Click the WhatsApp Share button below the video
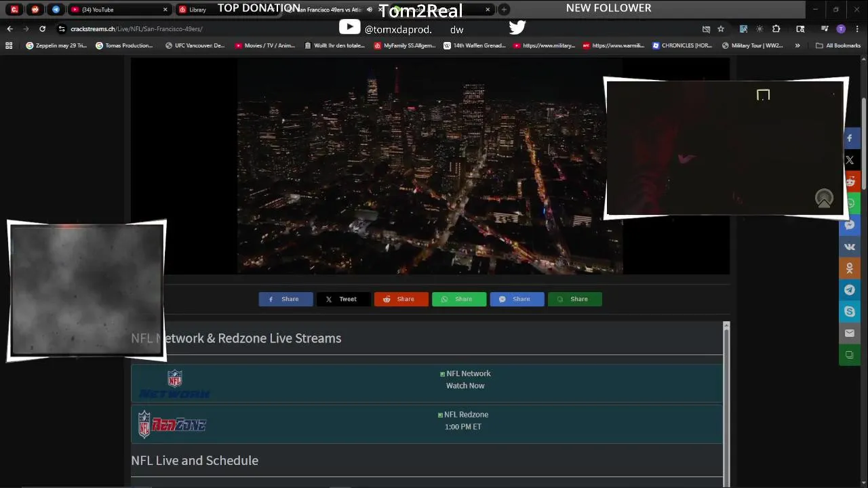The image size is (868, 488). click(459, 299)
